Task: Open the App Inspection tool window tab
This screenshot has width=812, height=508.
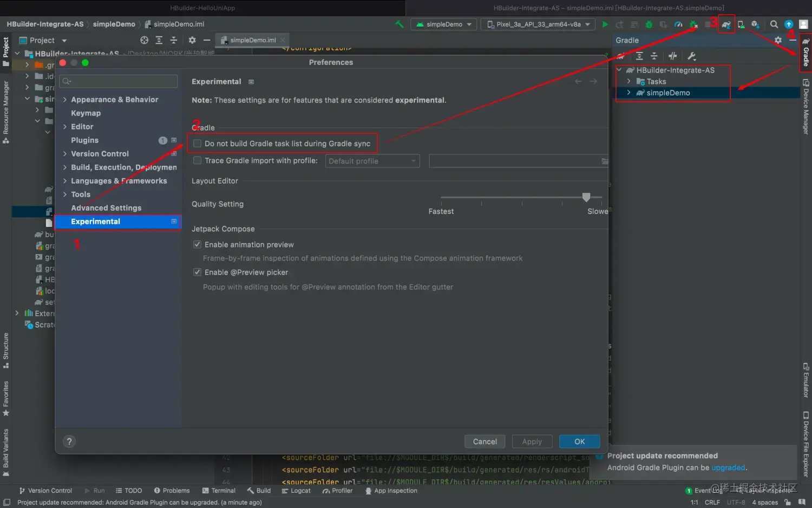Action: point(391,491)
